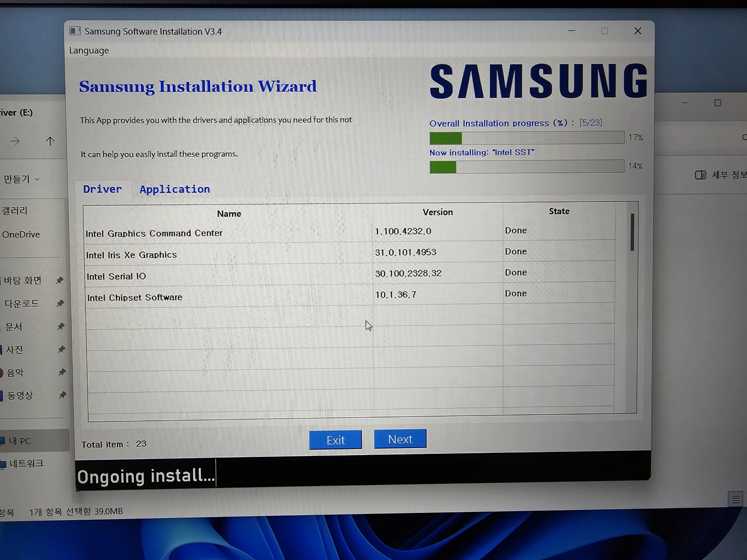Select the Intel Graphics Command Center row
Screen dimensions: 747x560
350,232
